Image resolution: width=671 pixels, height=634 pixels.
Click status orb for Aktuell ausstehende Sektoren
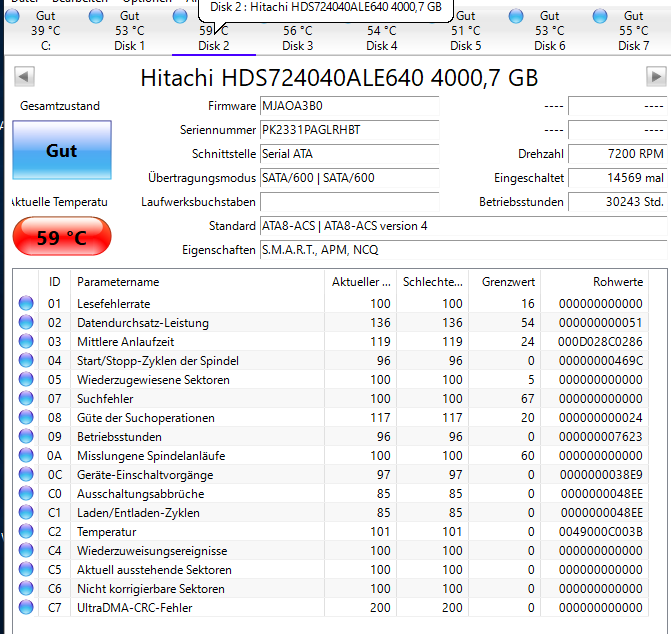pos(26,570)
